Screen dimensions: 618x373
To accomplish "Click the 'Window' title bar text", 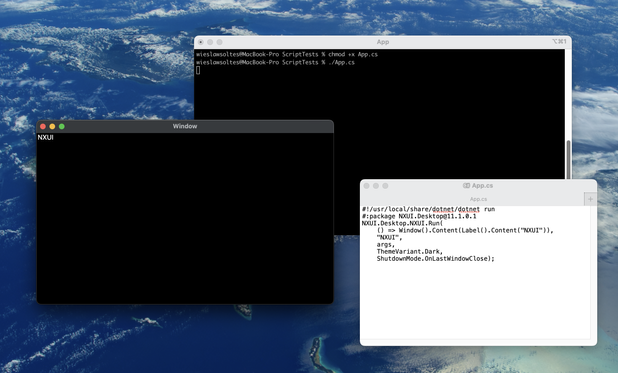I will [185, 126].
